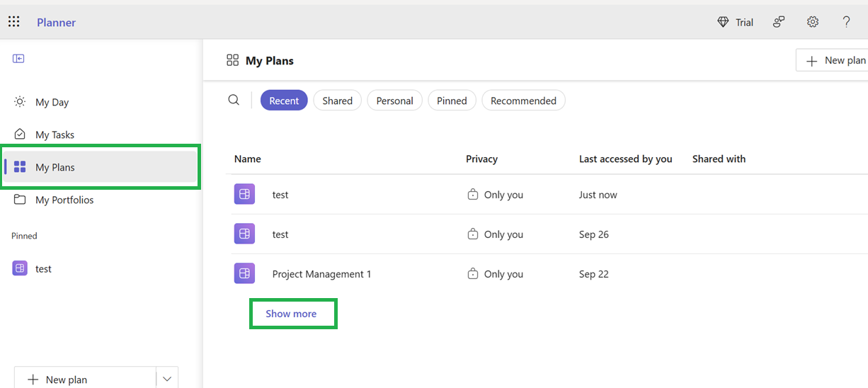
Task: Select the Pinned filter
Action: click(452, 101)
